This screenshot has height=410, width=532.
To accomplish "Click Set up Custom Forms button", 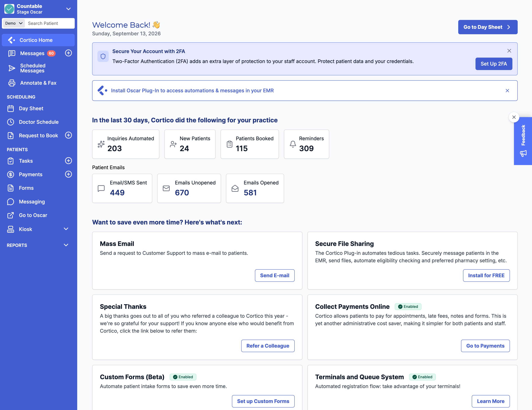I will [263, 401].
